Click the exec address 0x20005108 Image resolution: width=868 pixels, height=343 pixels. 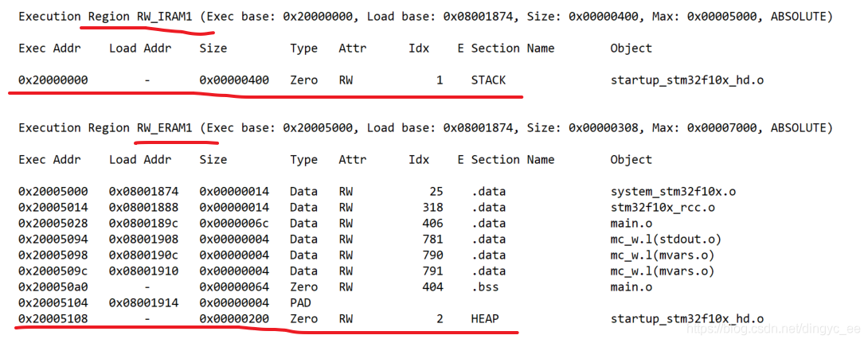tap(53, 318)
